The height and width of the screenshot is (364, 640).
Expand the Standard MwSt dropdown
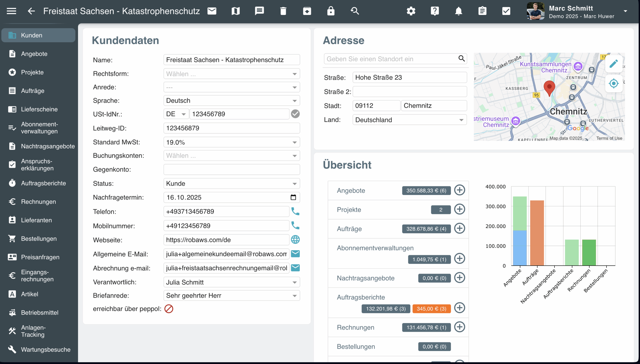tap(231, 142)
